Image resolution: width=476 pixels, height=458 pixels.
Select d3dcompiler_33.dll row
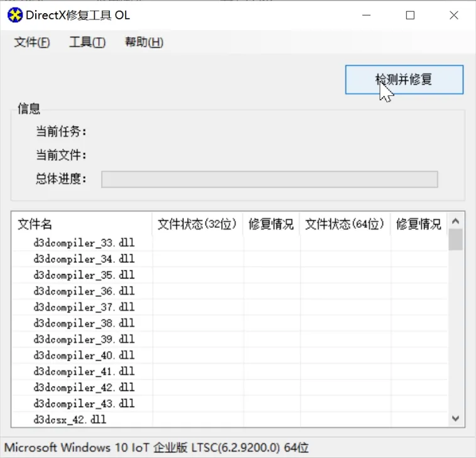pos(229,243)
